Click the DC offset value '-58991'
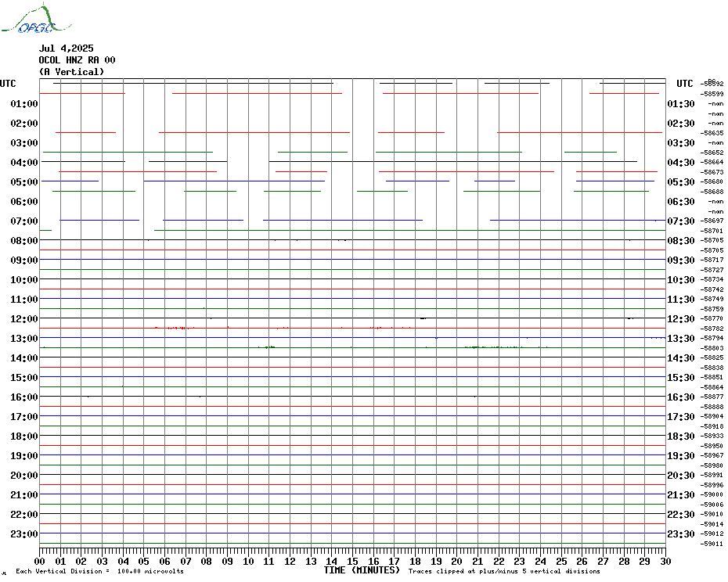 (x=712, y=475)
